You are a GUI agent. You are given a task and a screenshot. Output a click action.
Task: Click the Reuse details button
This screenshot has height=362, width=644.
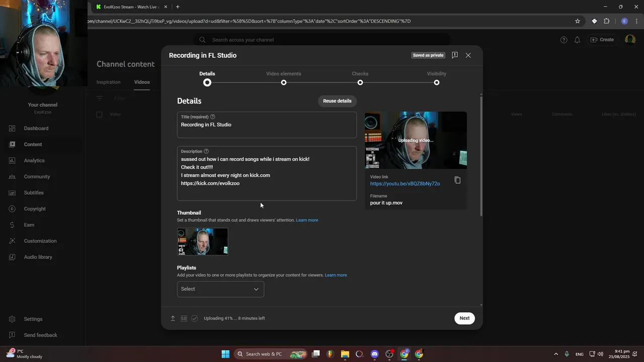click(337, 101)
